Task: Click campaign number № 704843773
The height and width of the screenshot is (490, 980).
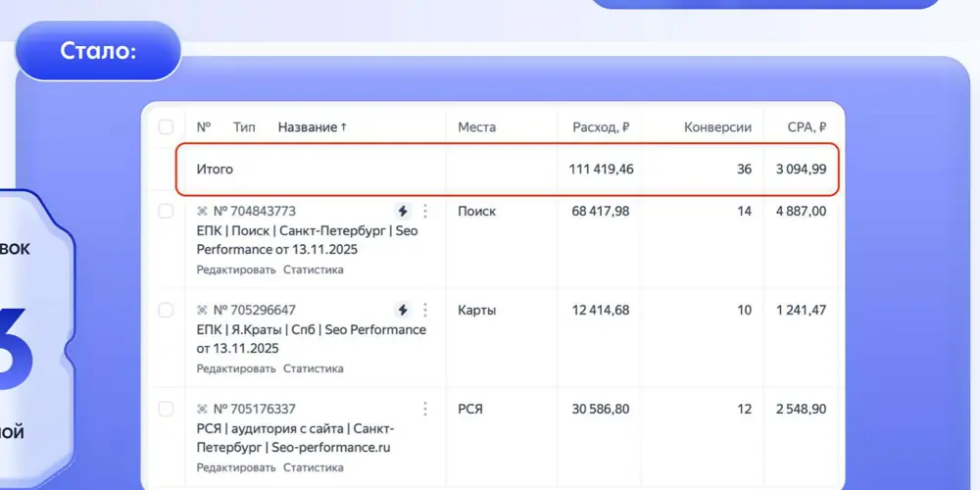Action: point(255,212)
